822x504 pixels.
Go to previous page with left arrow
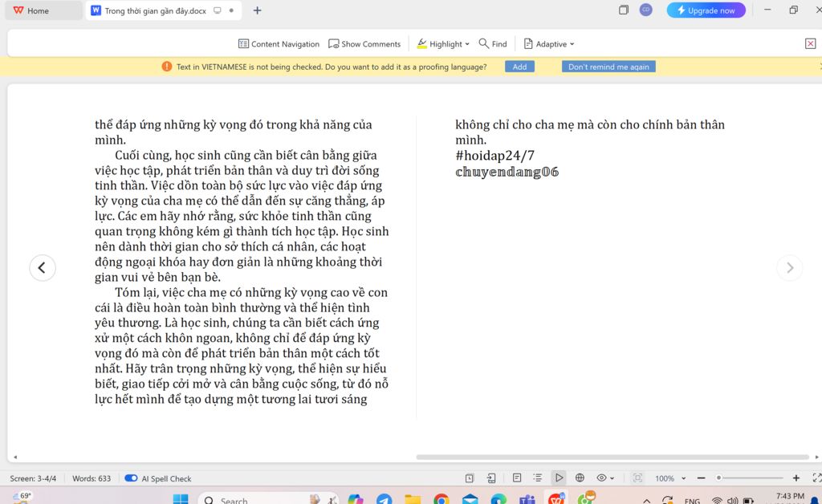click(x=43, y=268)
